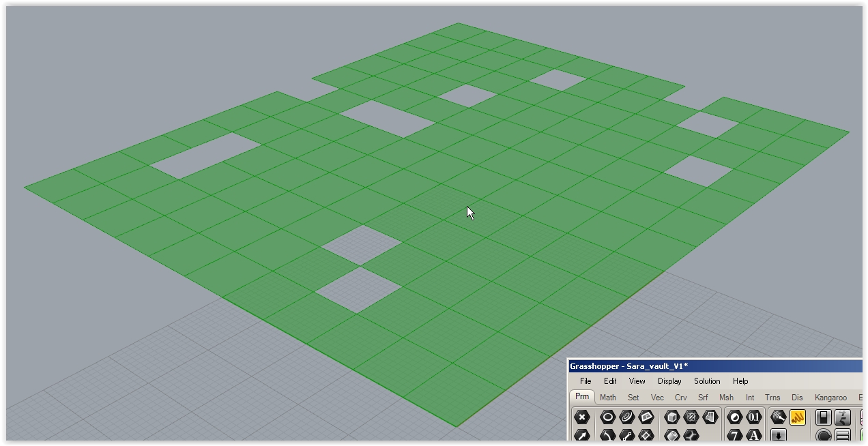Select the Boolean parameter half-circle icon
868x446 pixels.
click(x=735, y=417)
